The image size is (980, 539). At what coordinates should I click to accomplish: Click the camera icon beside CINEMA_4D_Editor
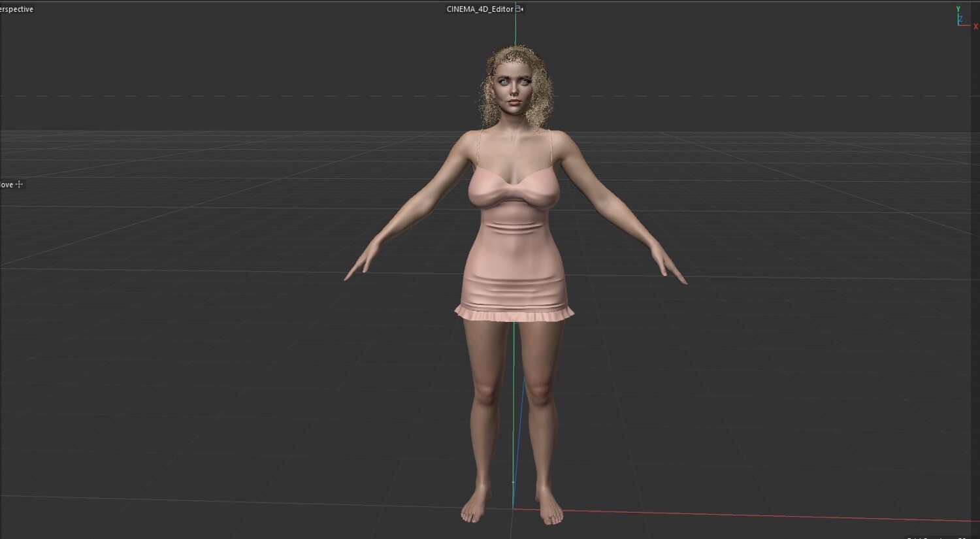(519, 9)
